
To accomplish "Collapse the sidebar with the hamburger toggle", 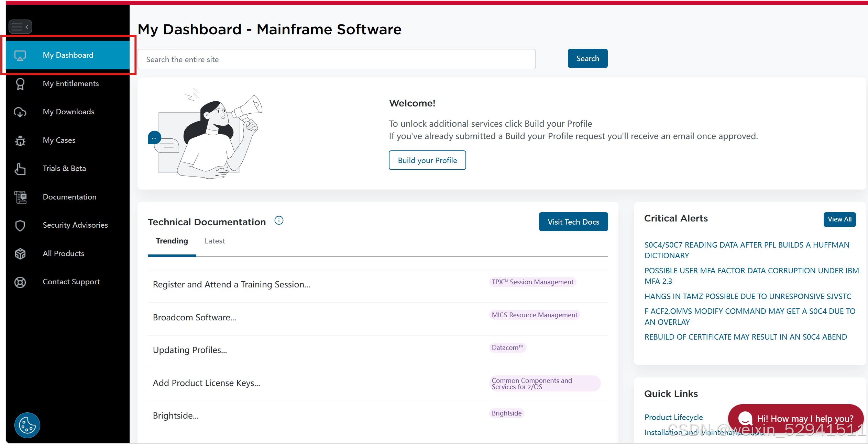I will pyautogui.click(x=20, y=27).
